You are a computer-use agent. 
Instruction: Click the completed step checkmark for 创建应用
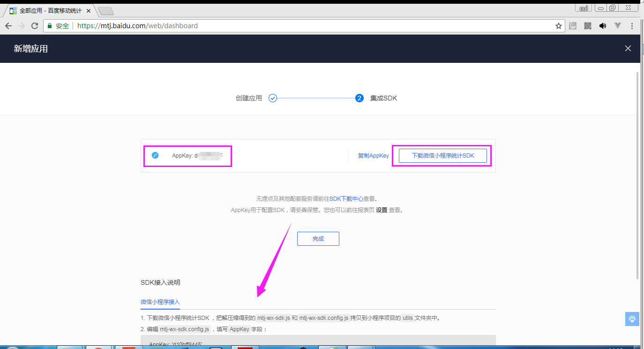click(273, 98)
